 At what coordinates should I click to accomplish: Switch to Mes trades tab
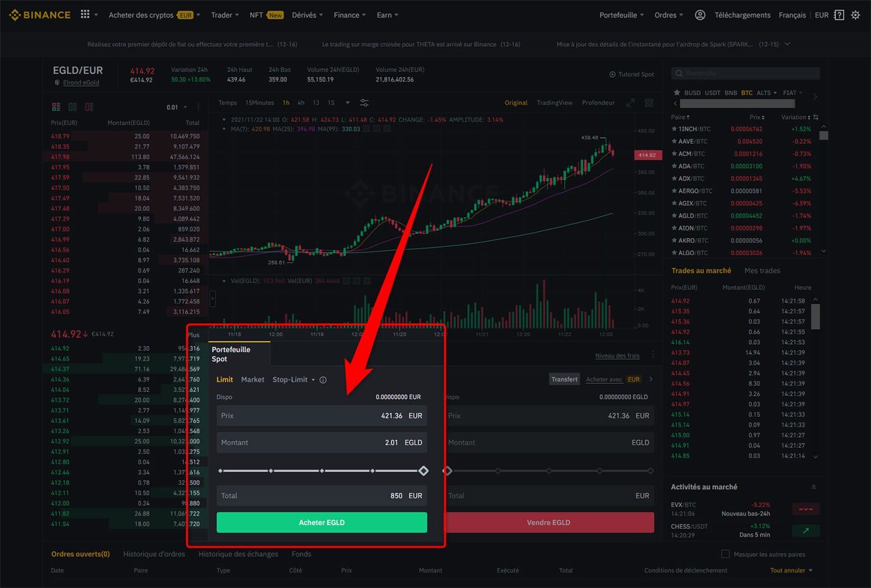tap(762, 271)
